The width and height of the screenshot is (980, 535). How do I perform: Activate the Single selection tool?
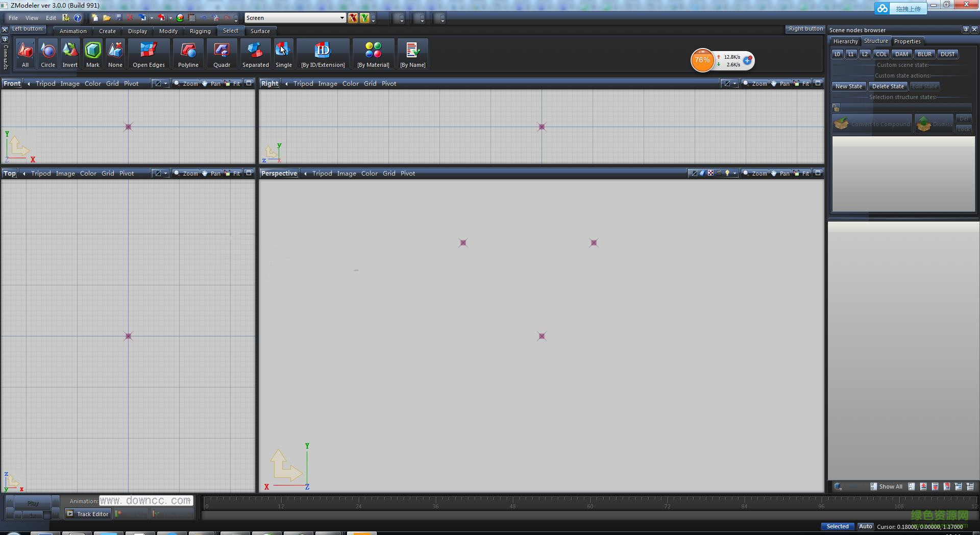coord(283,54)
